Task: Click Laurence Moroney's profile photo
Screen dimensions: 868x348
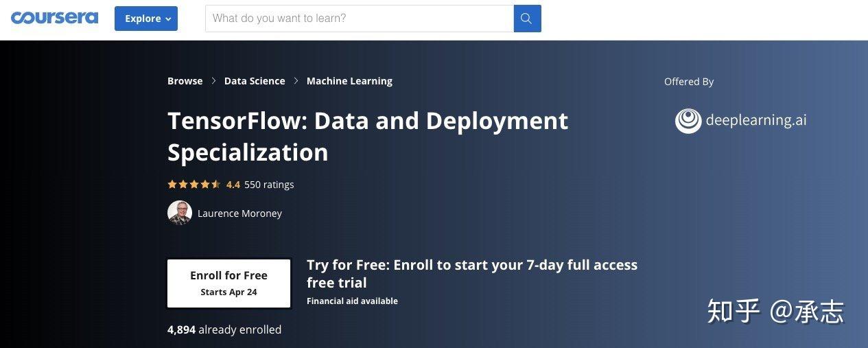Action: point(179,213)
